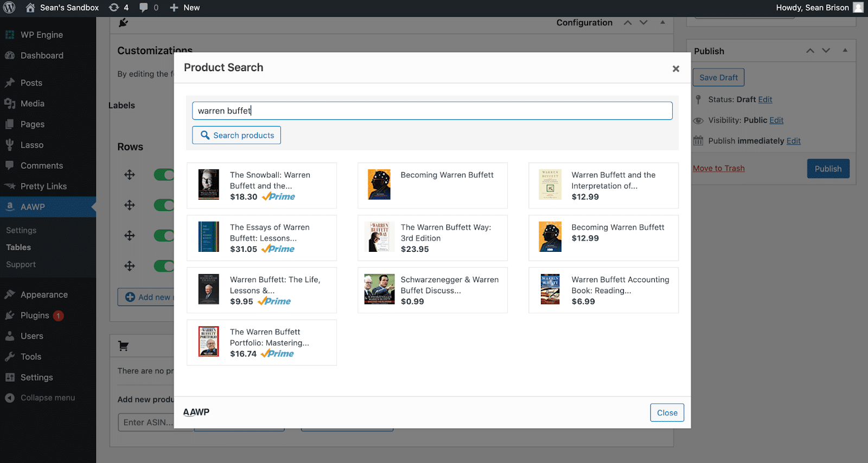Select The Warren Buffett Way 3rd Edition

432,238
